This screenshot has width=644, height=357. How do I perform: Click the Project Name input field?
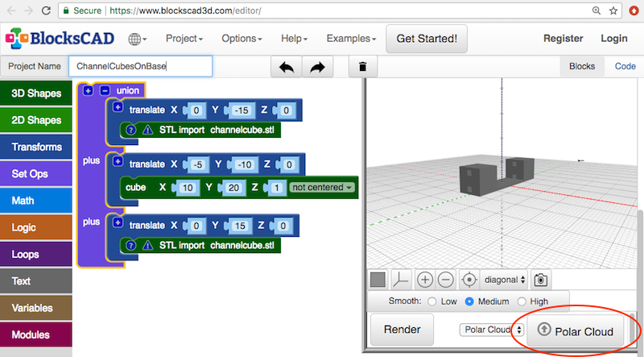click(x=140, y=66)
